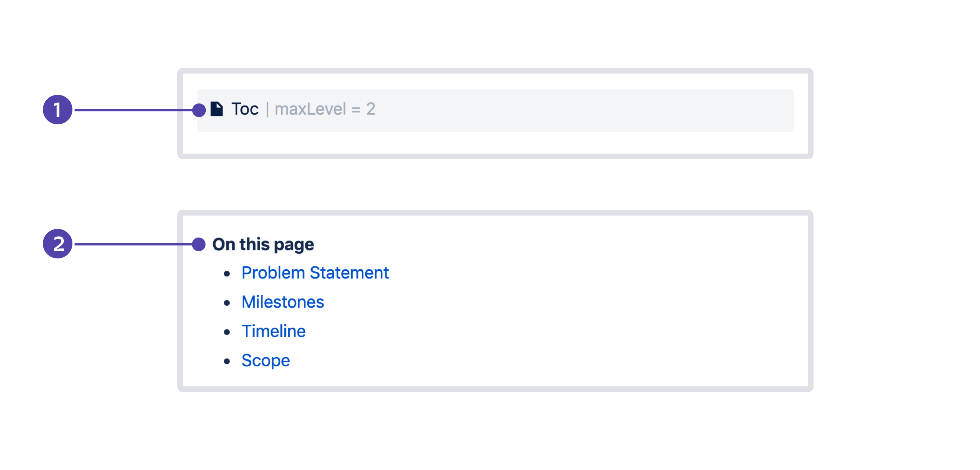Click bullet point before Timeline
980x470 pixels.
pyautogui.click(x=227, y=332)
